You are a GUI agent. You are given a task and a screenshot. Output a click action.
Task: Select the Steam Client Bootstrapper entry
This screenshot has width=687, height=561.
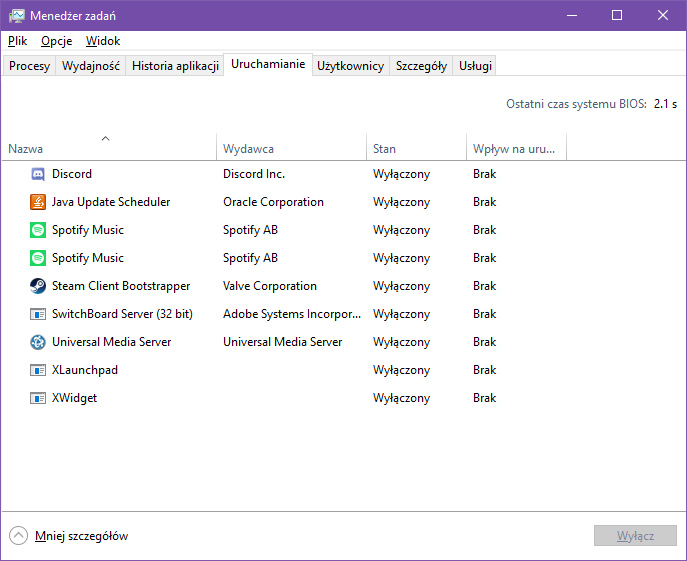tap(121, 286)
